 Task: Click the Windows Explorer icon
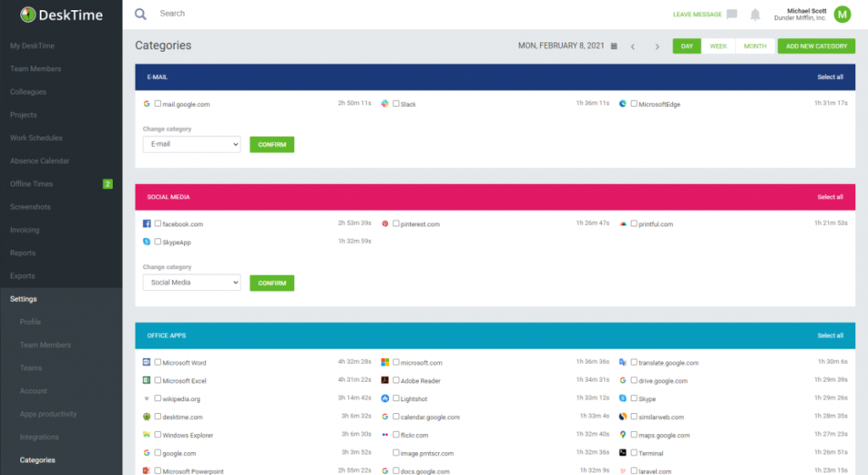coord(147,434)
